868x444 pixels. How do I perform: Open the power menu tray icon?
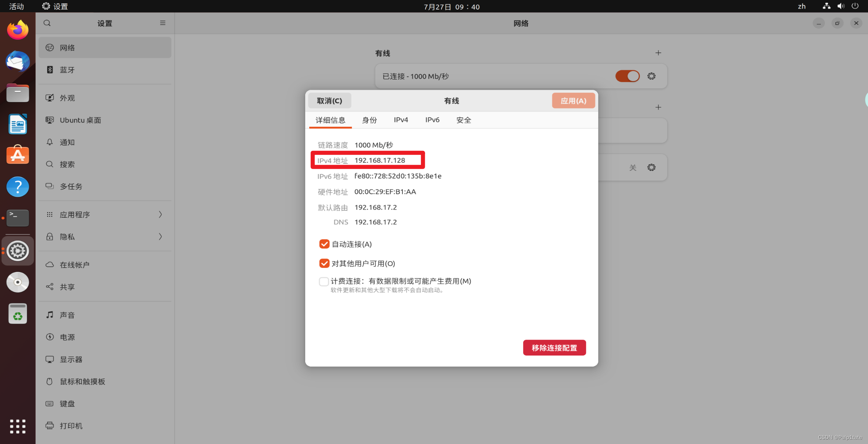point(855,6)
